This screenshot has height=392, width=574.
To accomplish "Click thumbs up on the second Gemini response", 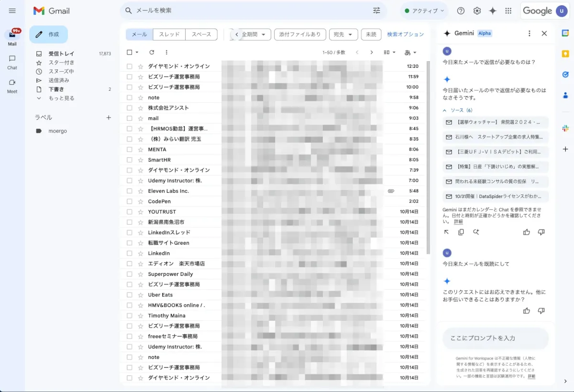I will pos(527,311).
